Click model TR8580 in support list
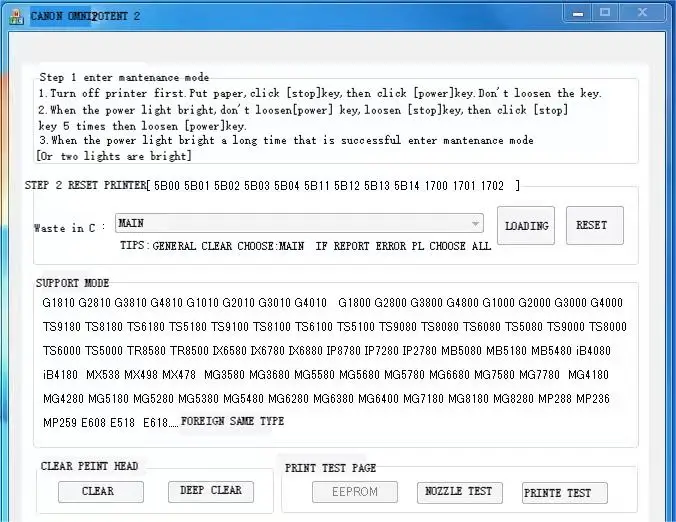This screenshot has height=522, width=676. [146, 351]
